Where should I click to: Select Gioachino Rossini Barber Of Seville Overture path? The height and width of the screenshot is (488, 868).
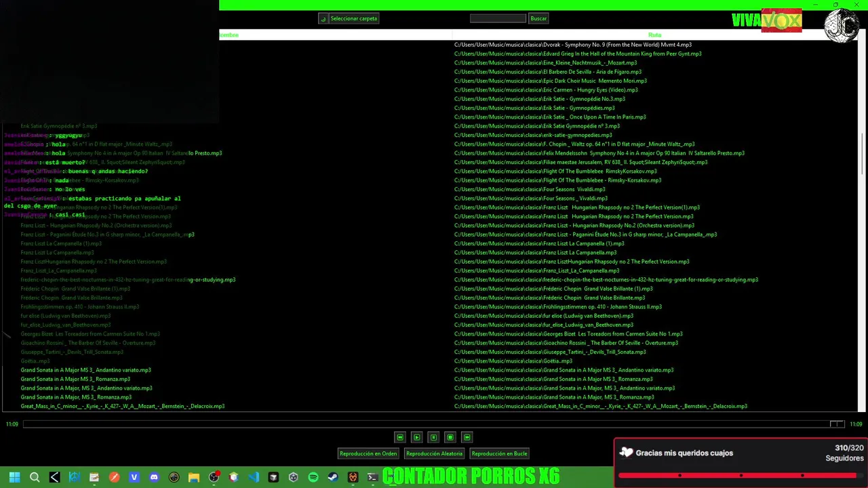(566, 343)
